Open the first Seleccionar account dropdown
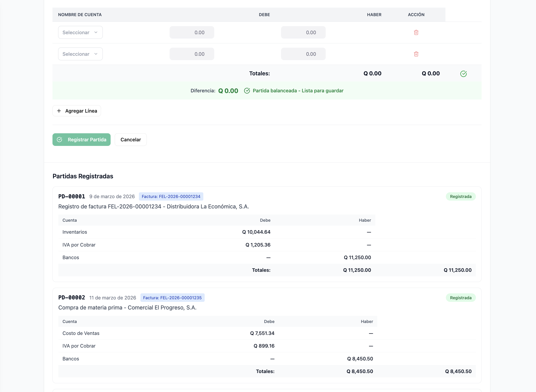536x392 pixels. [x=80, y=32]
